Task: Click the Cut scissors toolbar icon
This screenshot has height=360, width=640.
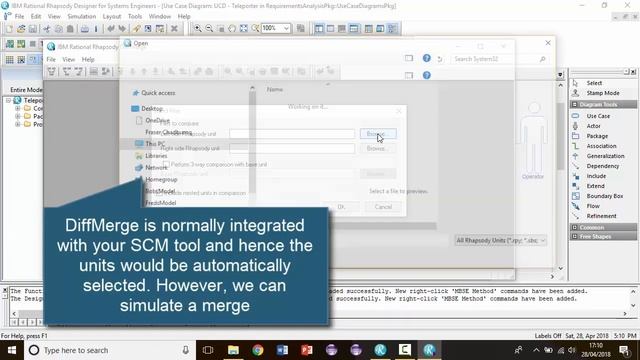Action: [x=47, y=29]
